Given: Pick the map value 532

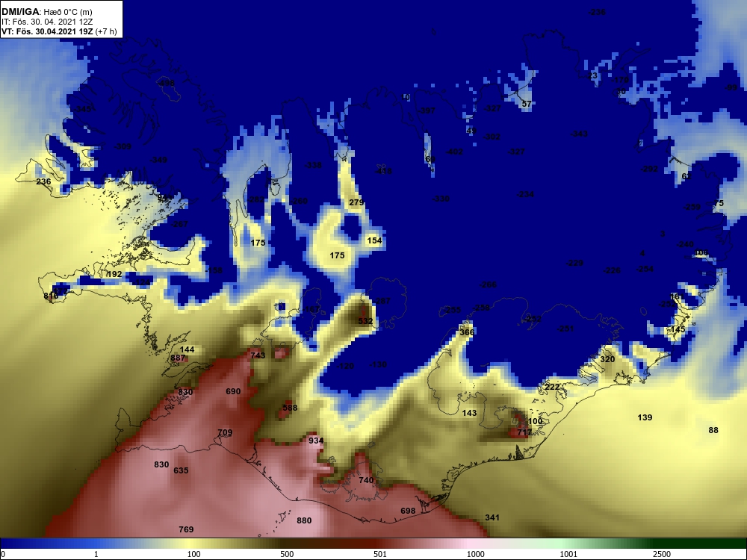Looking at the screenshot, I should (x=365, y=321).
